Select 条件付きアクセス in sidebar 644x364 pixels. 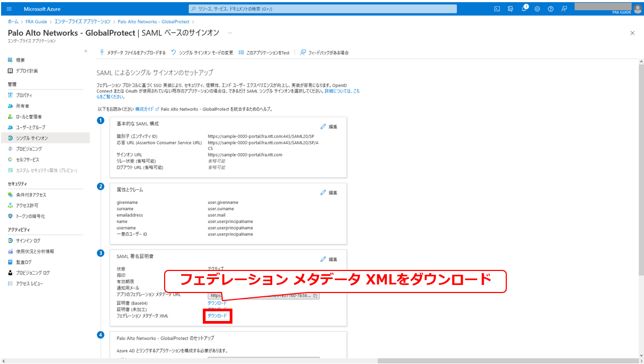click(31, 195)
